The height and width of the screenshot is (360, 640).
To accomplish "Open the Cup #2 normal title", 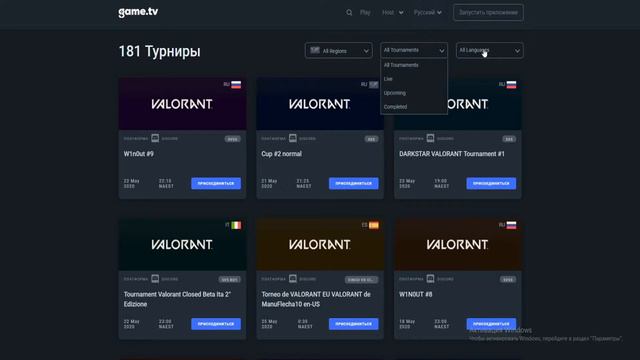I will tap(281, 154).
